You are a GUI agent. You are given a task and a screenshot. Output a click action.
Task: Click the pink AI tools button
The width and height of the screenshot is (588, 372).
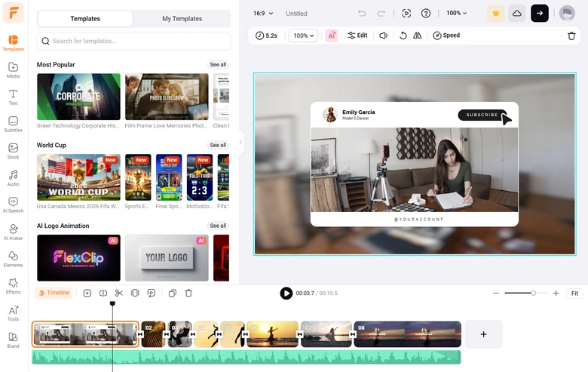tap(332, 35)
